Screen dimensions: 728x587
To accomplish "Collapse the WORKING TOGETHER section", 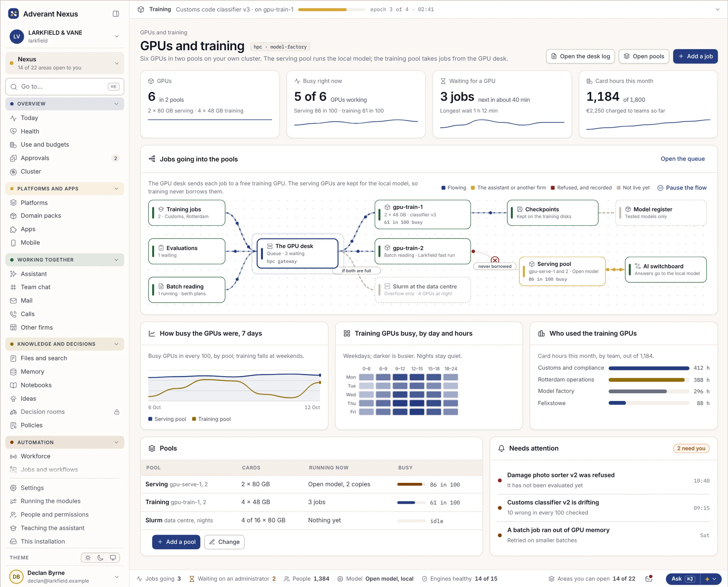I will pyautogui.click(x=65, y=260).
